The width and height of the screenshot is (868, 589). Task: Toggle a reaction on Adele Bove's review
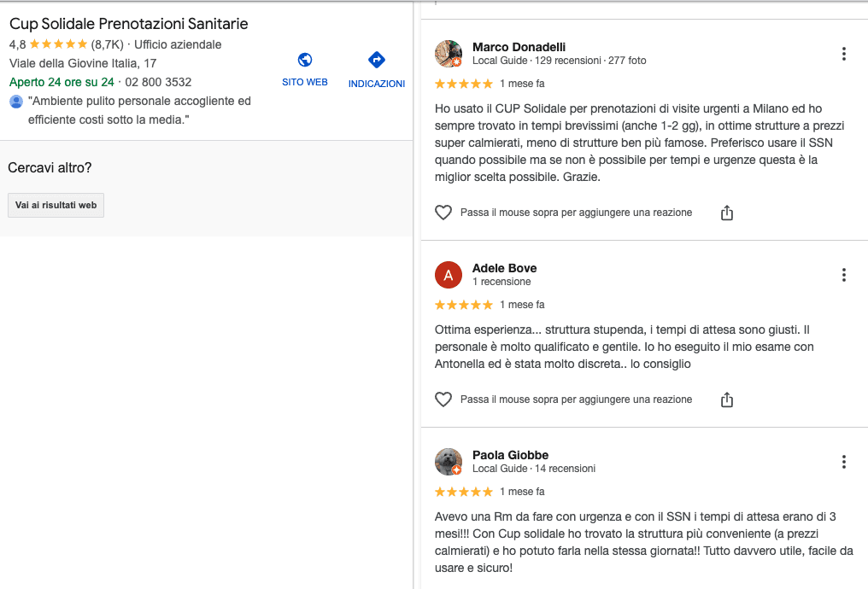[443, 399]
